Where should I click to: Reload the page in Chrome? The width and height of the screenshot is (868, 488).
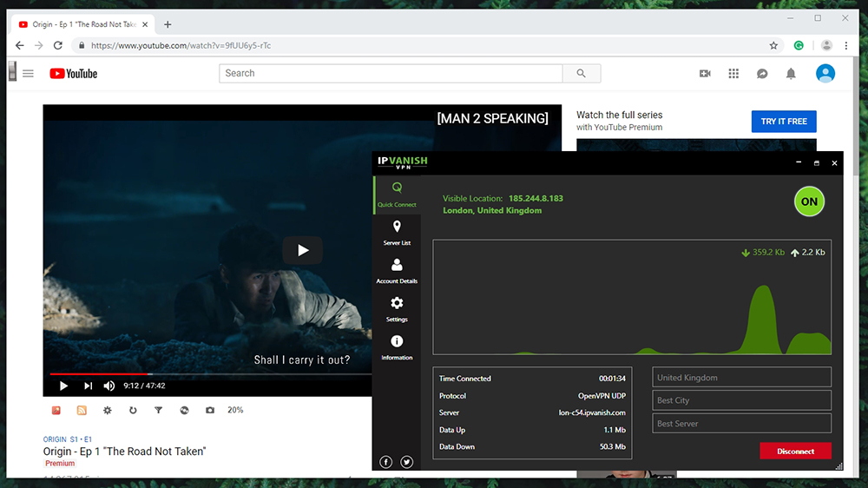click(58, 45)
